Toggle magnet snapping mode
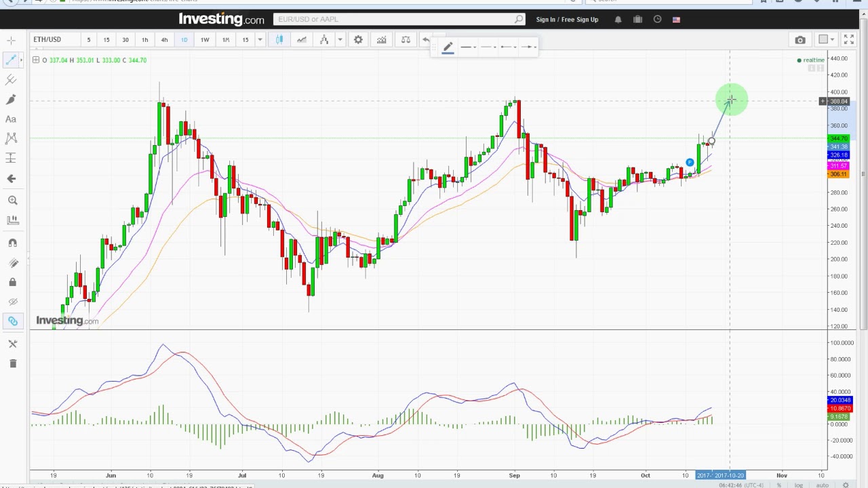Screen dimensions: 868x488 [12, 243]
